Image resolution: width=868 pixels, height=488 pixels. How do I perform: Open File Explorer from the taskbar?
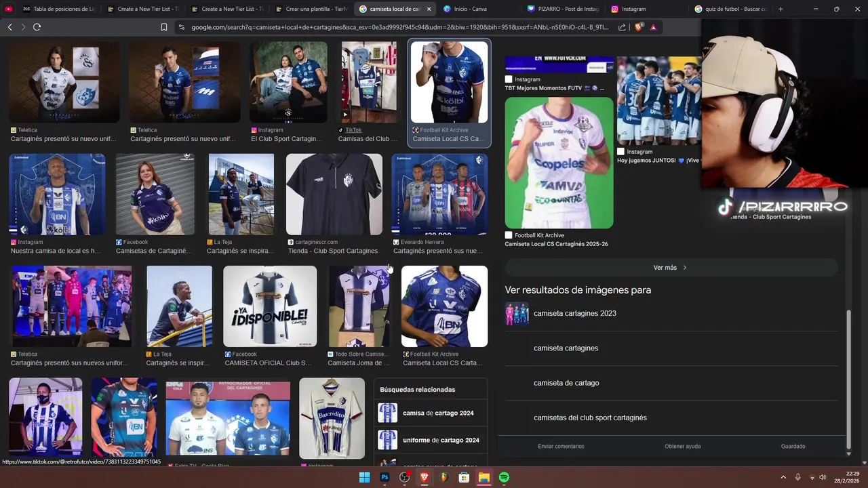click(484, 477)
